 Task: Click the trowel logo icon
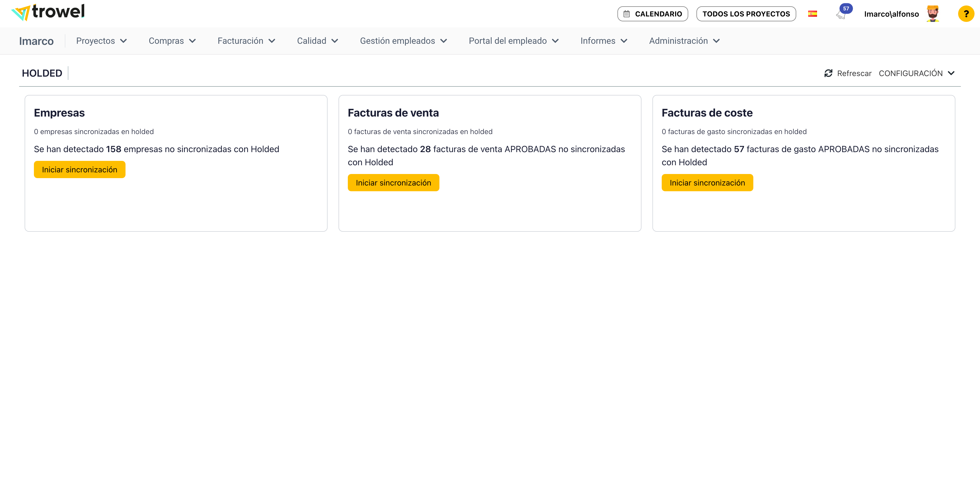pyautogui.click(x=21, y=13)
